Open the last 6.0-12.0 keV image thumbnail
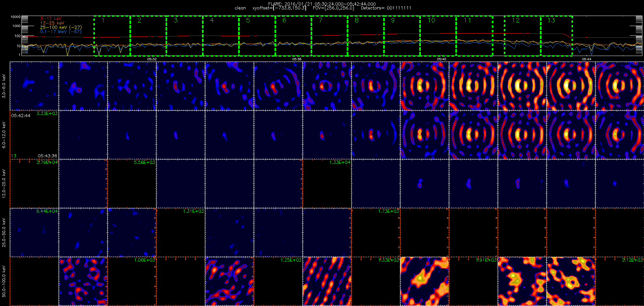The image size is (644, 306). (x=620, y=135)
